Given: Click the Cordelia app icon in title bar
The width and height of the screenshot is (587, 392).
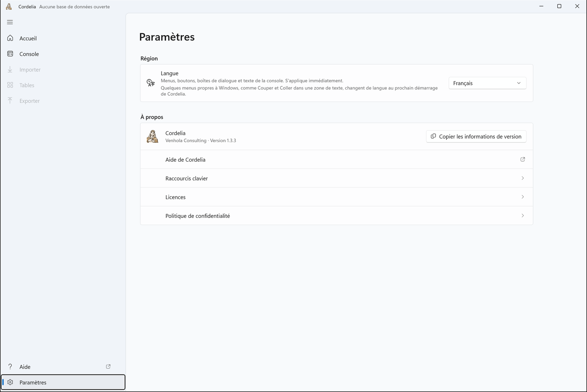Looking at the screenshot, I should pyautogui.click(x=9, y=6).
